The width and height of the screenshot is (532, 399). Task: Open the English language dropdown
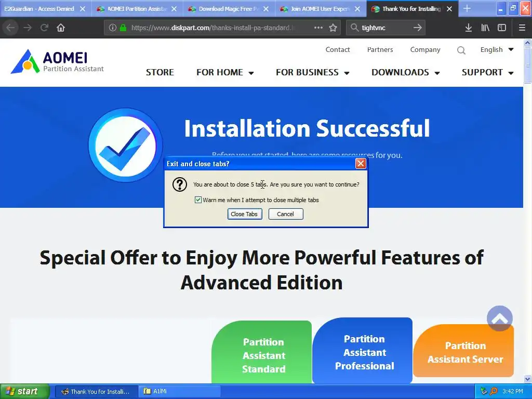point(497,49)
